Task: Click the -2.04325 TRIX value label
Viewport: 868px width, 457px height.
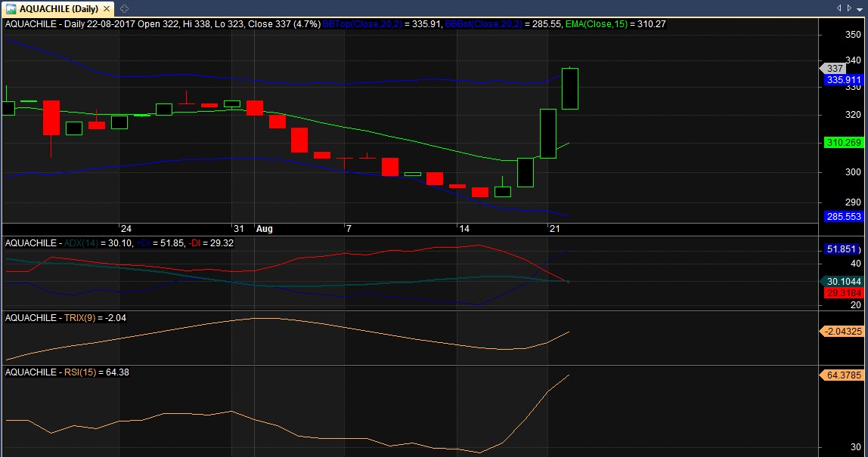Action: click(842, 332)
